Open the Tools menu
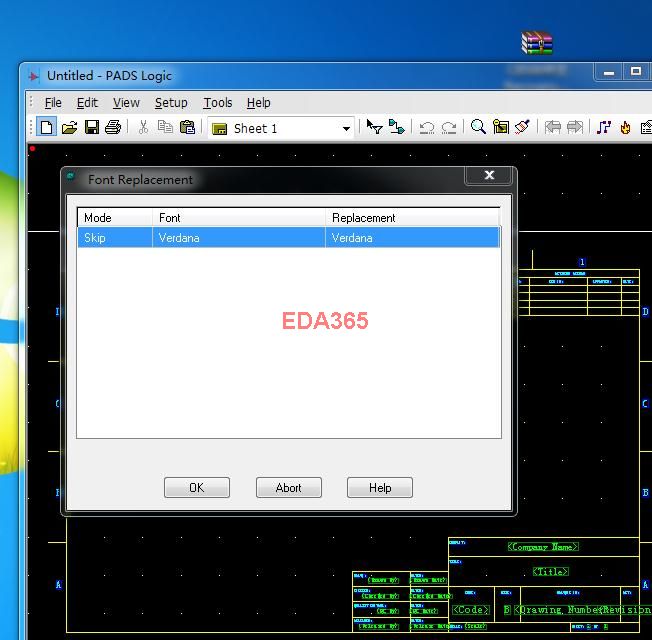Screen dimensions: 652x640 pos(217,103)
